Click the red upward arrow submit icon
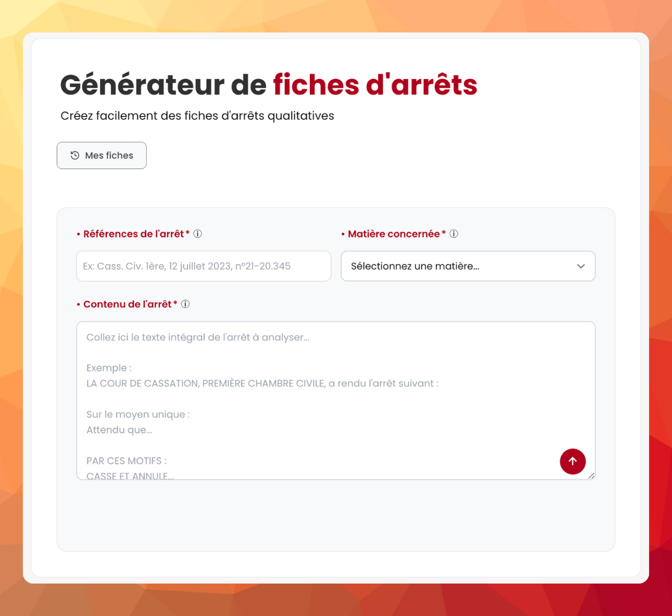Image resolution: width=672 pixels, height=616 pixels. tap(572, 461)
